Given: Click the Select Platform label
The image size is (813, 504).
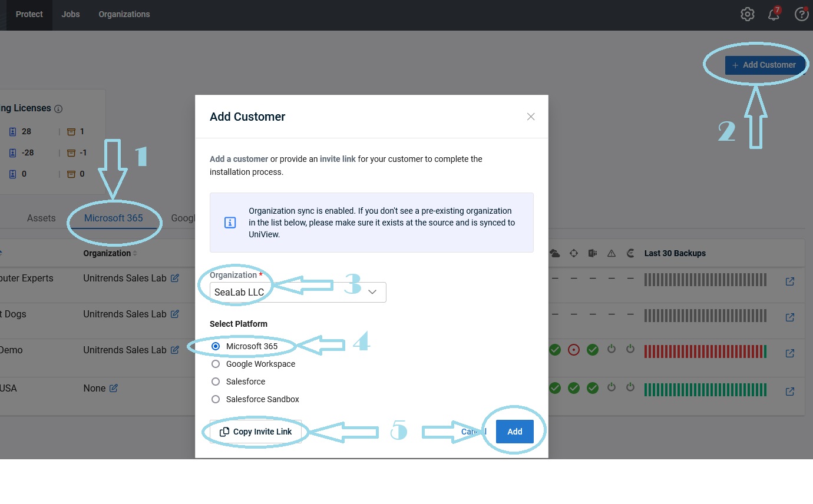Looking at the screenshot, I should pos(239,324).
